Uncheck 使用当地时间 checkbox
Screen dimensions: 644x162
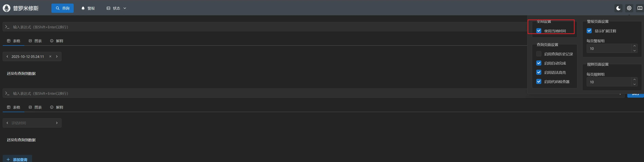[539, 31]
